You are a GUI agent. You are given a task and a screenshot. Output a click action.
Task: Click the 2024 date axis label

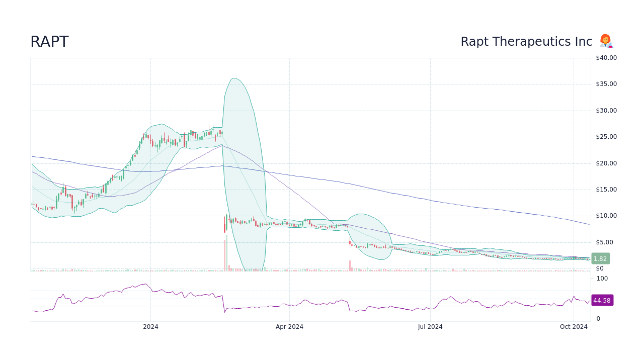[150, 327]
